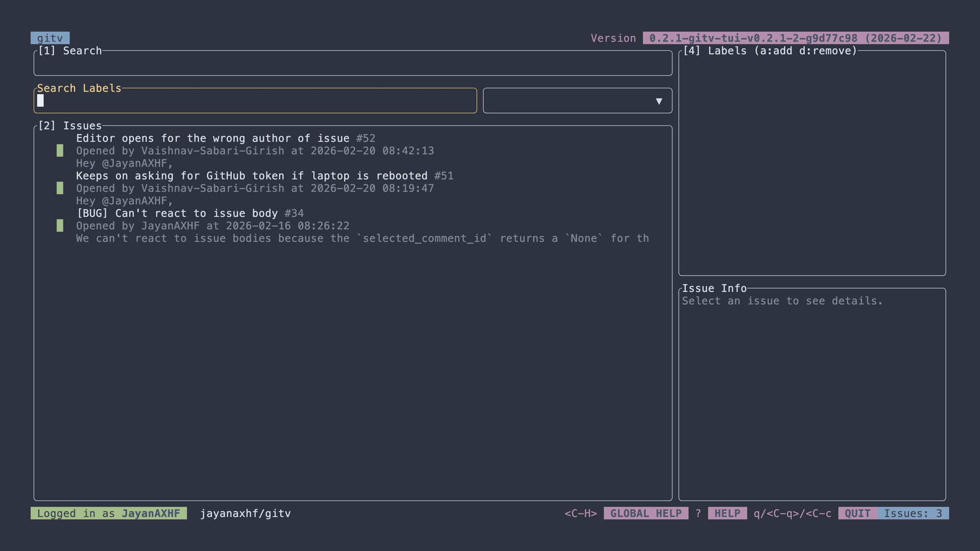980x551 pixels.
Task: Click green status marker for issue #52
Action: click(x=60, y=151)
